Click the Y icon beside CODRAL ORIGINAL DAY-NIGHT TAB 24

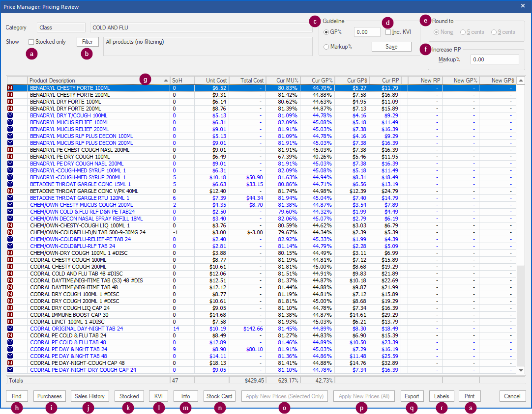click(x=10, y=329)
